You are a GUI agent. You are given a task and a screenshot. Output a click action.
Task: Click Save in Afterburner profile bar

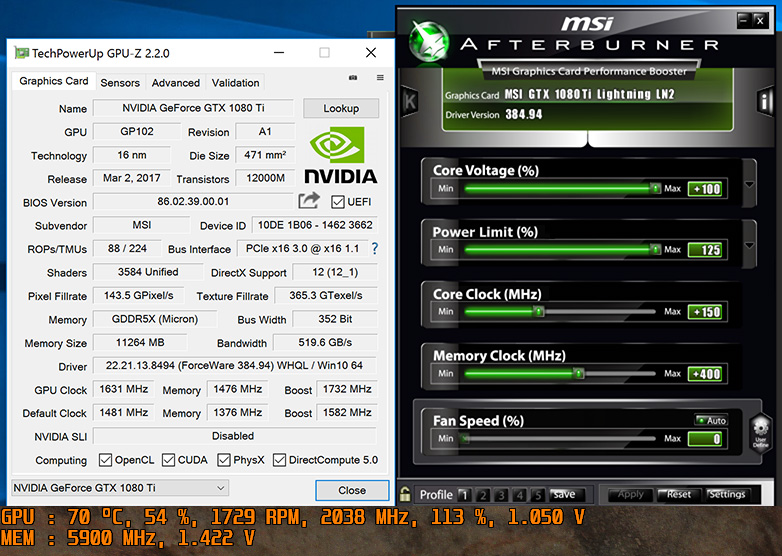click(564, 494)
